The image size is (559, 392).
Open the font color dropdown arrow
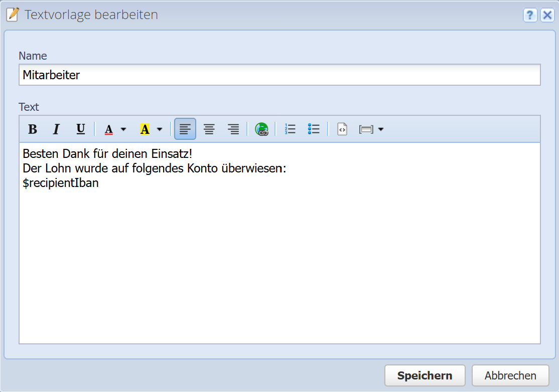point(123,129)
